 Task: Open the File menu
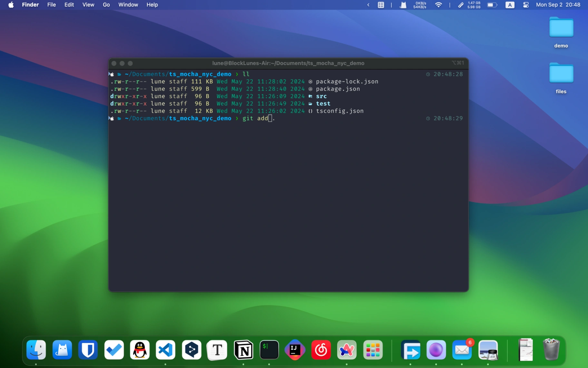pyautogui.click(x=52, y=5)
